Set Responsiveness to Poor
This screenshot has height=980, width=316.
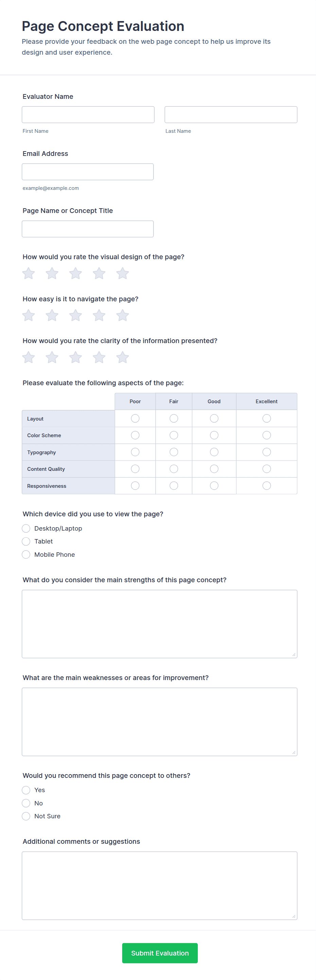pyautogui.click(x=135, y=486)
